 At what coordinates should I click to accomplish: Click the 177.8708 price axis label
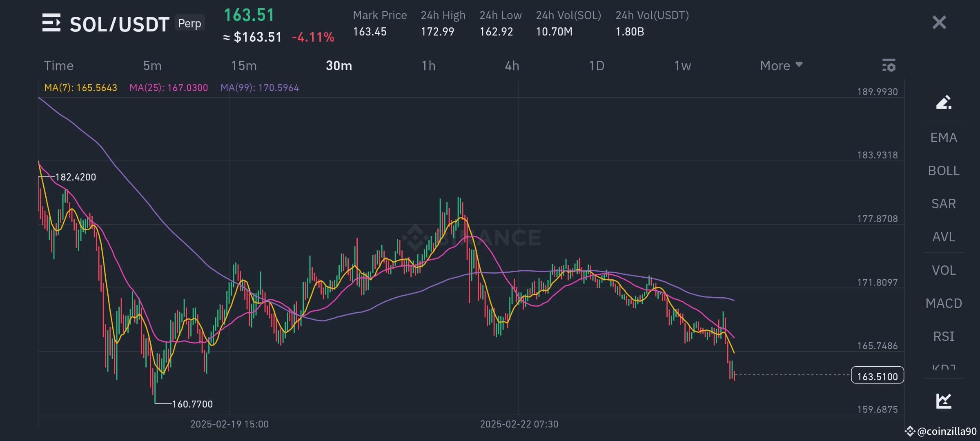click(x=878, y=219)
